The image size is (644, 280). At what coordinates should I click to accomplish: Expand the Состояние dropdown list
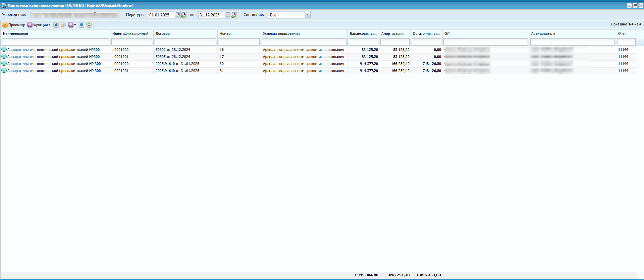pyautogui.click(x=307, y=15)
